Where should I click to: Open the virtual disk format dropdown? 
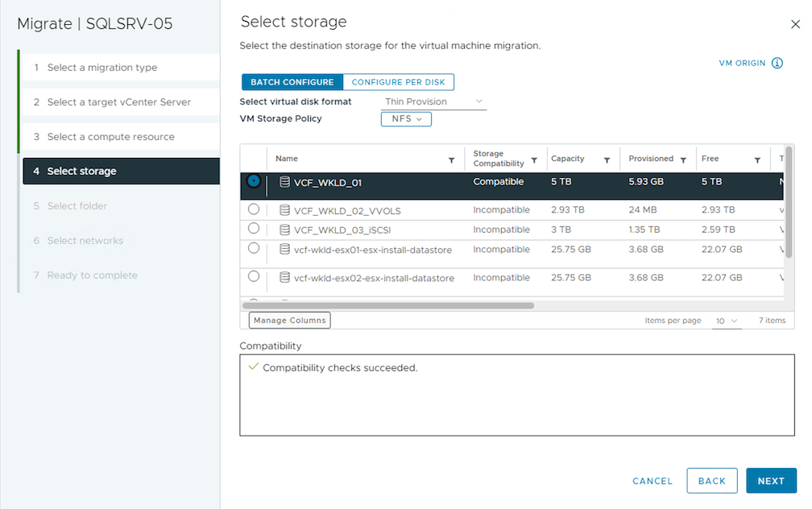coord(433,101)
